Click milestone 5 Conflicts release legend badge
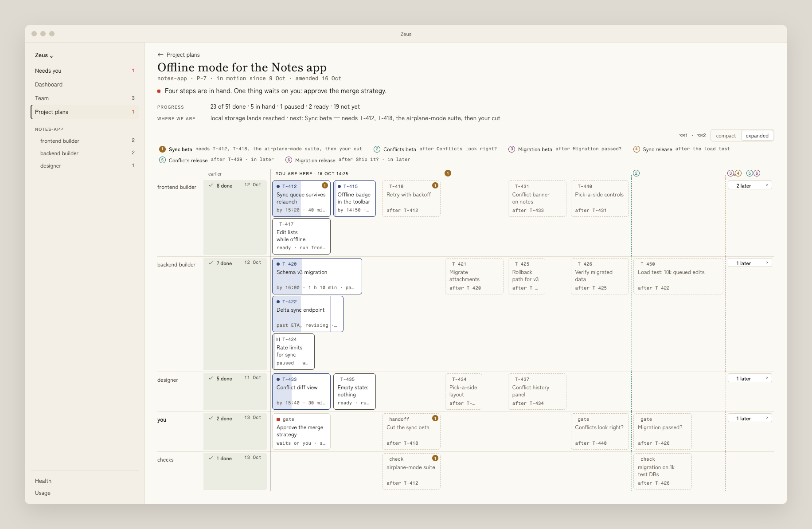812x529 pixels. (162, 160)
